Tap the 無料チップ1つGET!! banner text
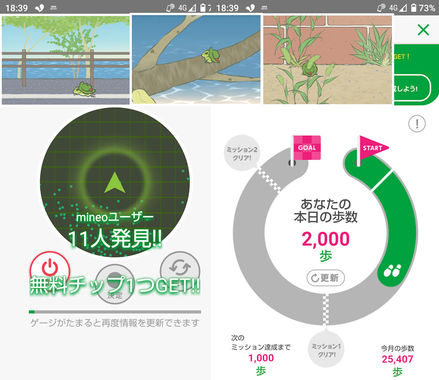439x380 pixels. point(115,286)
